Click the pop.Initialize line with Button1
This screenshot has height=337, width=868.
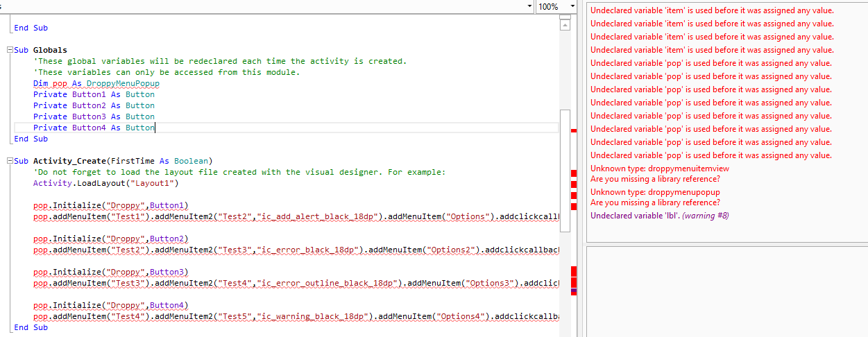coord(111,205)
